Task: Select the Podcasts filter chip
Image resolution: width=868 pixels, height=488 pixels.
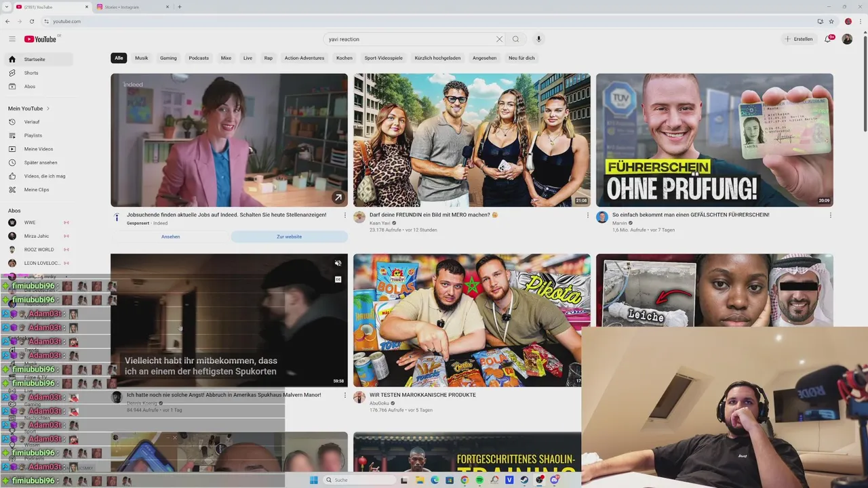Action: pos(199,58)
